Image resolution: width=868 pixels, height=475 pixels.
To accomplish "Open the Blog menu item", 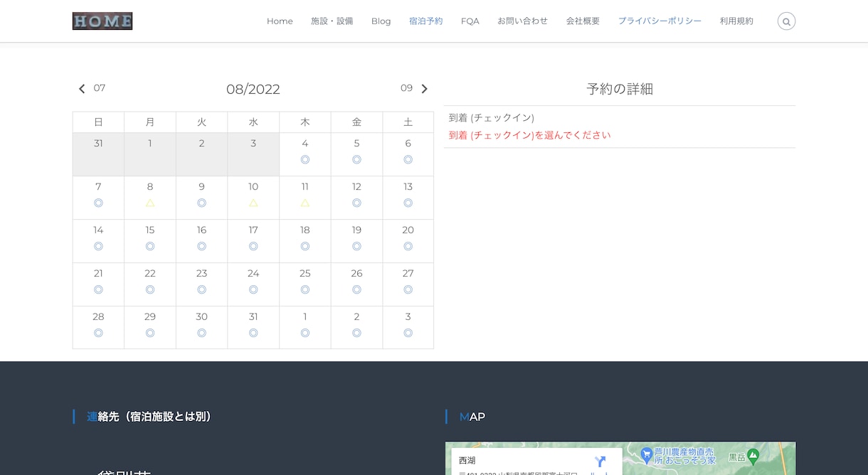I will 381,21.
